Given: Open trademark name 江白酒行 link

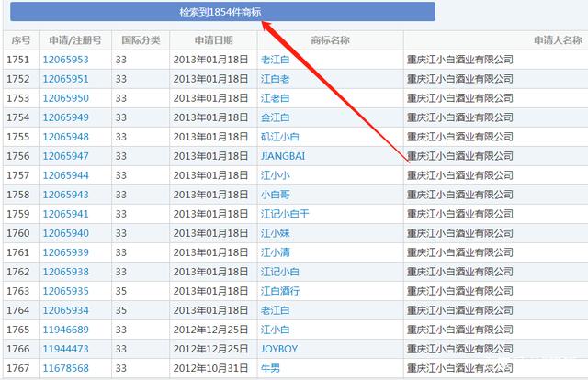Looking at the screenshot, I should [x=280, y=291].
